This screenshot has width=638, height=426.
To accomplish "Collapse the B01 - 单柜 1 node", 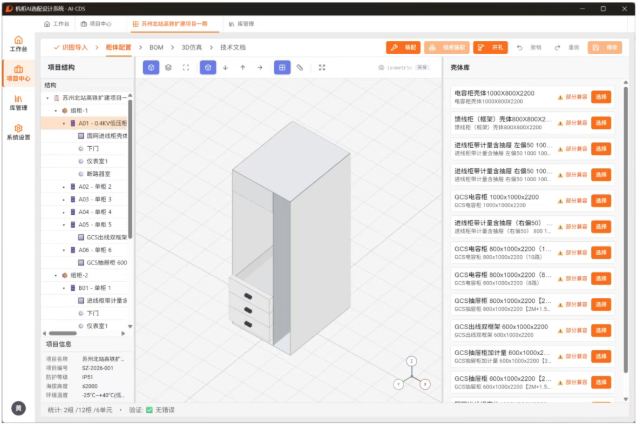I will pyautogui.click(x=64, y=288).
